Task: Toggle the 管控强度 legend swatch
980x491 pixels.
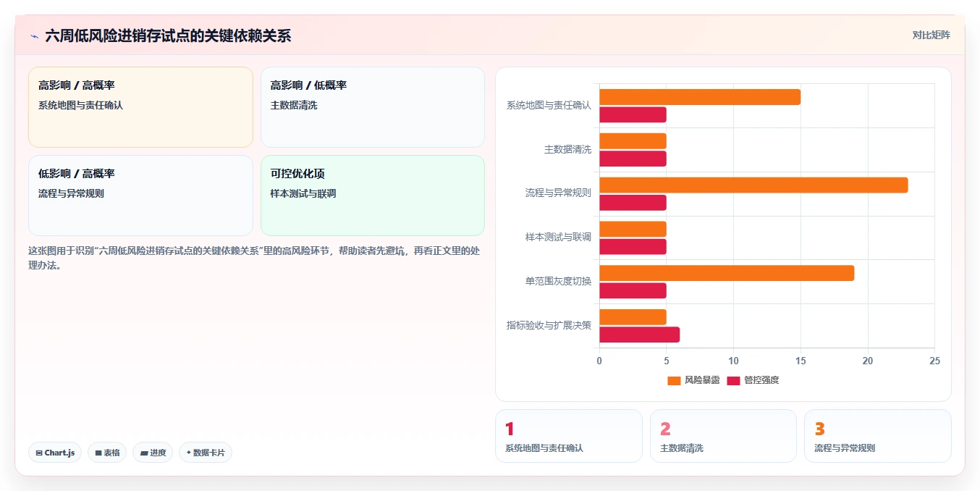Action: tap(733, 380)
